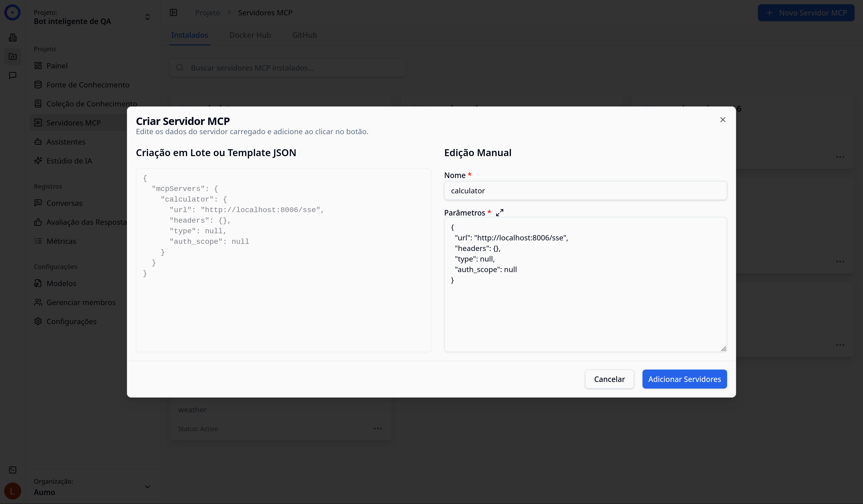Click the terminal icon at bottom left

pyautogui.click(x=13, y=470)
